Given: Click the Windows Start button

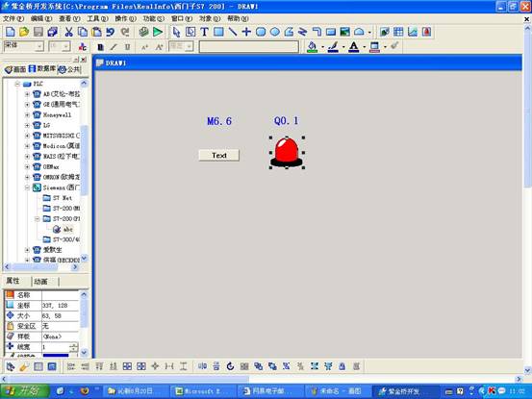Looking at the screenshot, I should click(x=25, y=391).
